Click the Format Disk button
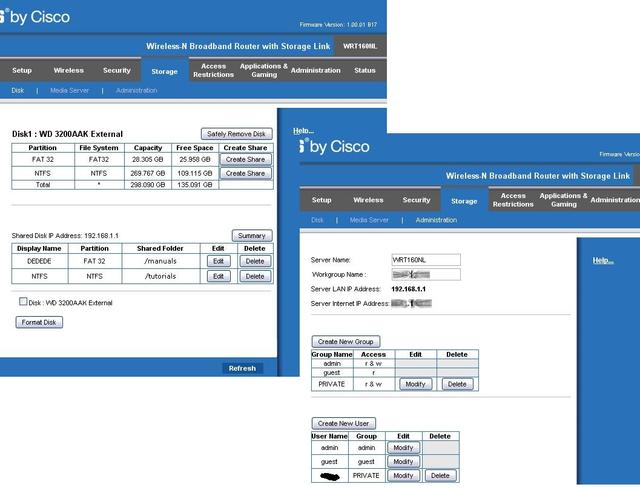The image size is (640, 490). [39, 322]
